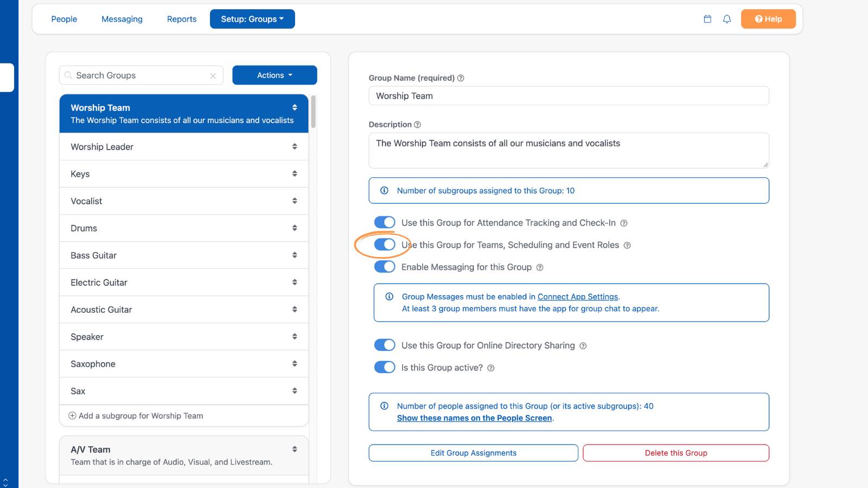This screenshot has height=488, width=868.
Task: Open the Messaging tab
Action: (x=122, y=19)
